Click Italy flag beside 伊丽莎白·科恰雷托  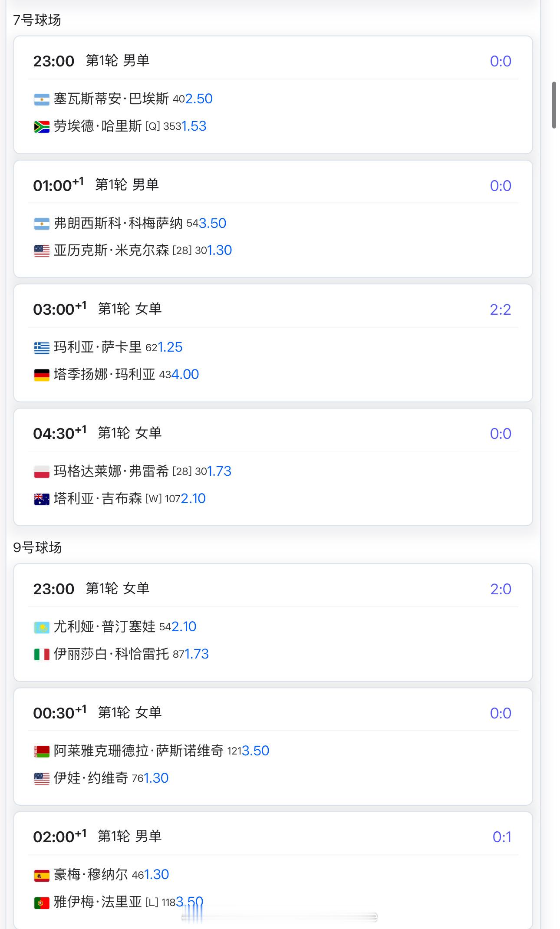point(42,654)
